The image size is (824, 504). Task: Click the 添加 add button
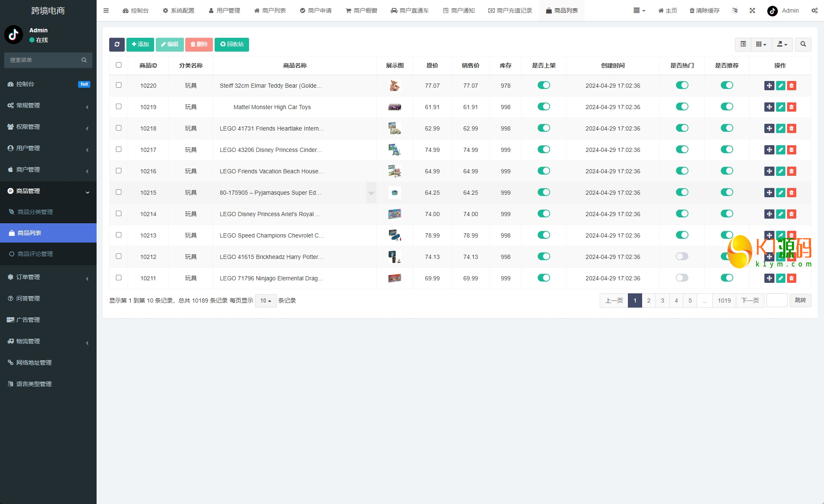click(140, 44)
